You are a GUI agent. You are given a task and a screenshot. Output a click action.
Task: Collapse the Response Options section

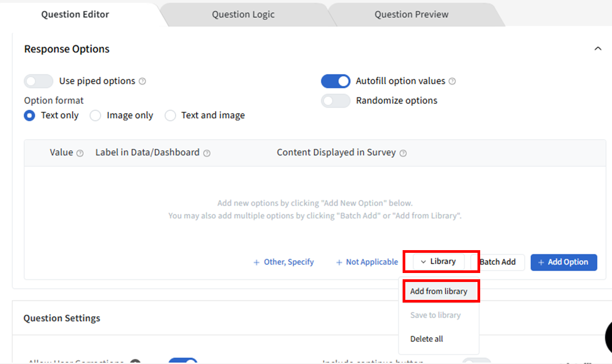coord(598,48)
